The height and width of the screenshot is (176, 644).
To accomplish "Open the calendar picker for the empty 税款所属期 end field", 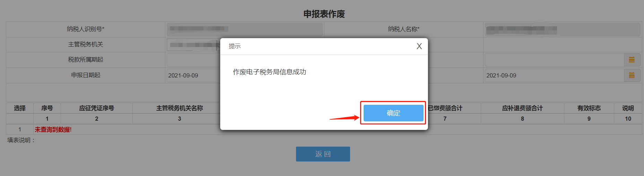I will 632,60.
